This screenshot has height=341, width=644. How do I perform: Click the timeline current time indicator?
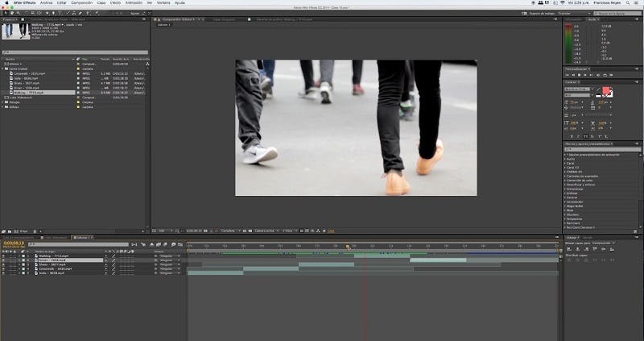348,247
